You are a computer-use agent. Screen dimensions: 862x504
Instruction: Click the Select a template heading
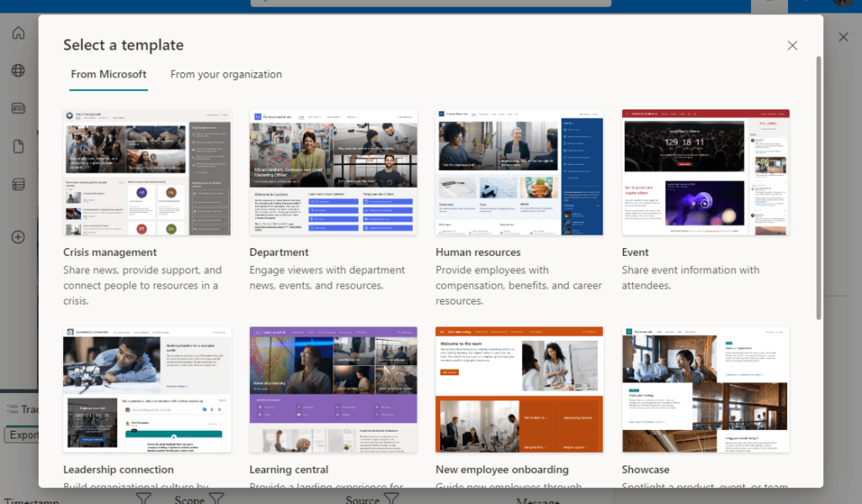[123, 45]
